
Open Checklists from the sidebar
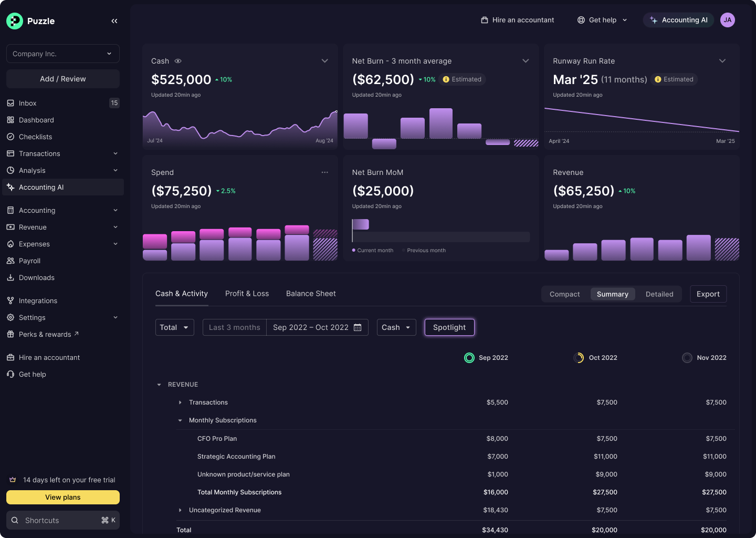click(x=36, y=137)
